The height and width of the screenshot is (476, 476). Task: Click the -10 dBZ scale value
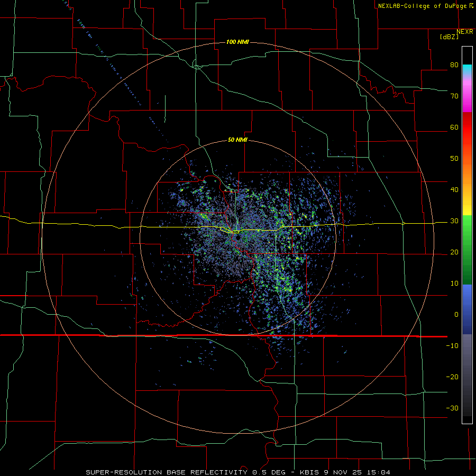point(452,346)
